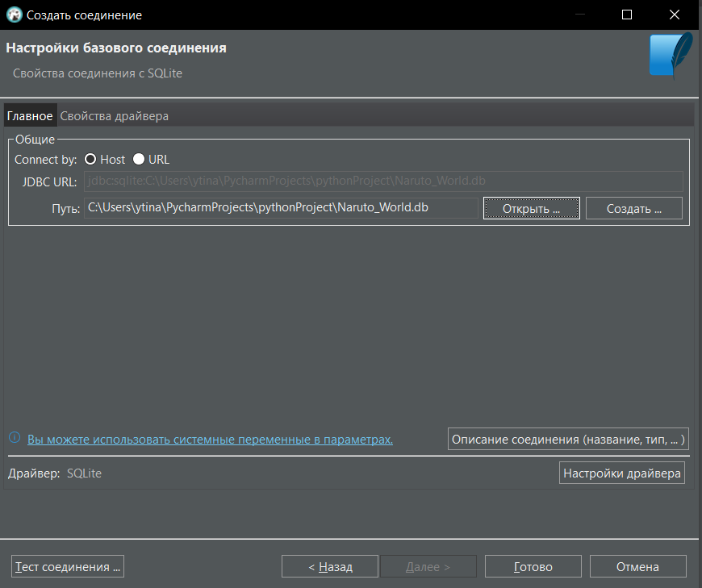Click the DBeaver app icon in title bar
The width and height of the screenshot is (702, 588).
tap(15, 15)
